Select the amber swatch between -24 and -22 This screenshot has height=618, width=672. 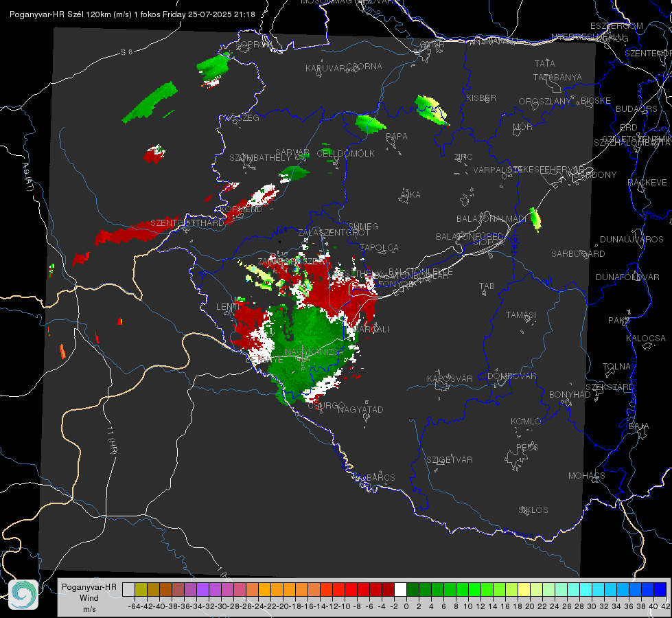coord(264,590)
